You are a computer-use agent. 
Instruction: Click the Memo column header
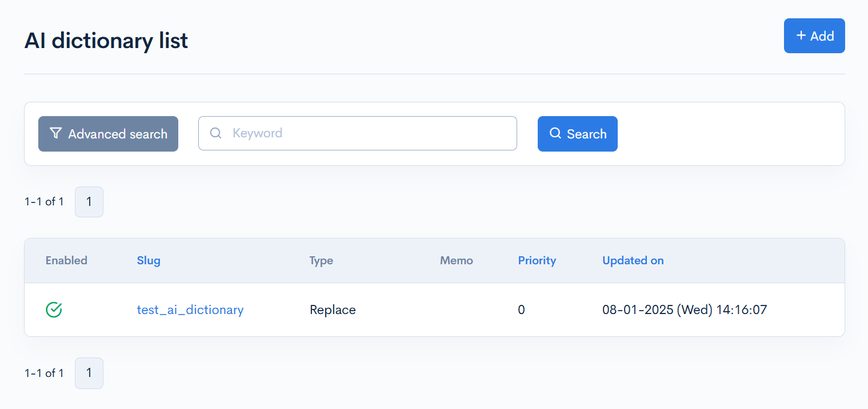click(456, 260)
